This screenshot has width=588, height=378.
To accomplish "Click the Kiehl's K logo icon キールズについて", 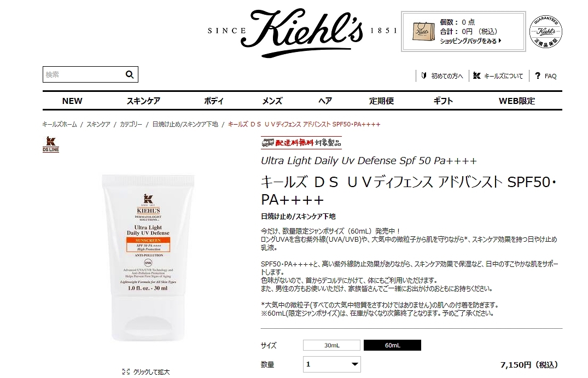I will click(476, 75).
